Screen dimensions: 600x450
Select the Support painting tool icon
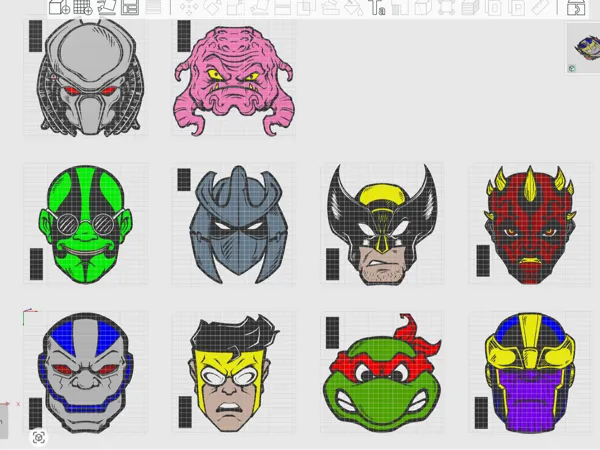(329, 7)
